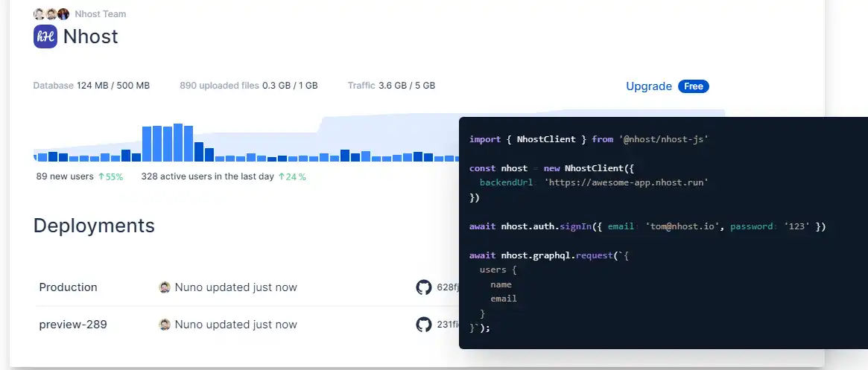868x370 pixels.
Task: Select 890 uploaded files stat
Action: coord(249,86)
